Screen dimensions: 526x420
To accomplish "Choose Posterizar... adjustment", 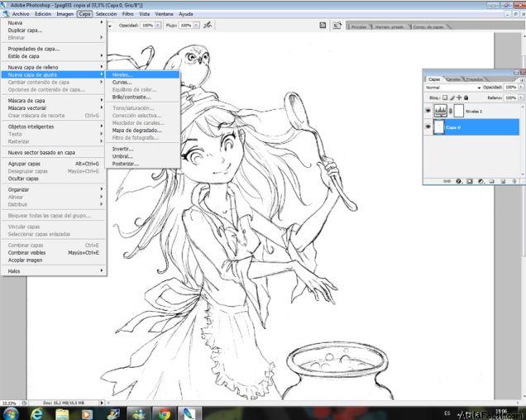I will click(142, 164).
